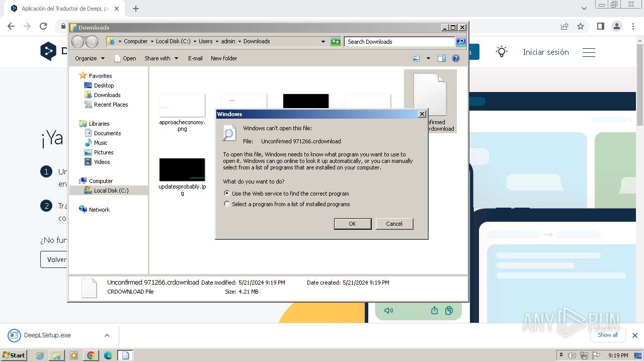The width and height of the screenshot is (644, 362).
Task: Open Microsoft Edge from taskbar
Action: pos(108,355)
